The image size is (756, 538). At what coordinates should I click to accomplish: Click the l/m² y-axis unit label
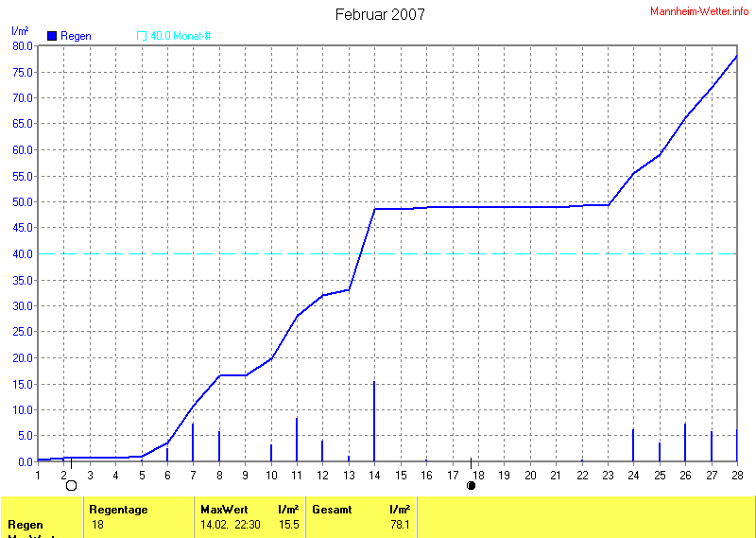(x=20, y=31)
